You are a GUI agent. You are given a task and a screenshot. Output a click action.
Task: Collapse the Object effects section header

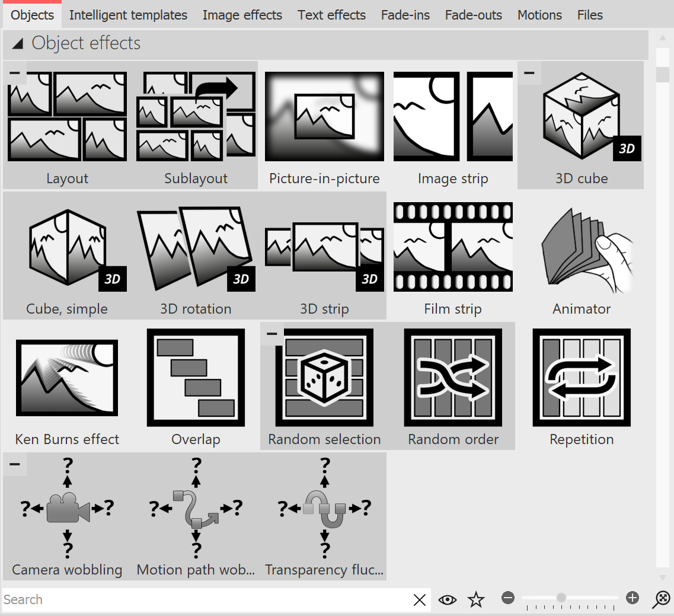click(x=18, y=43)
